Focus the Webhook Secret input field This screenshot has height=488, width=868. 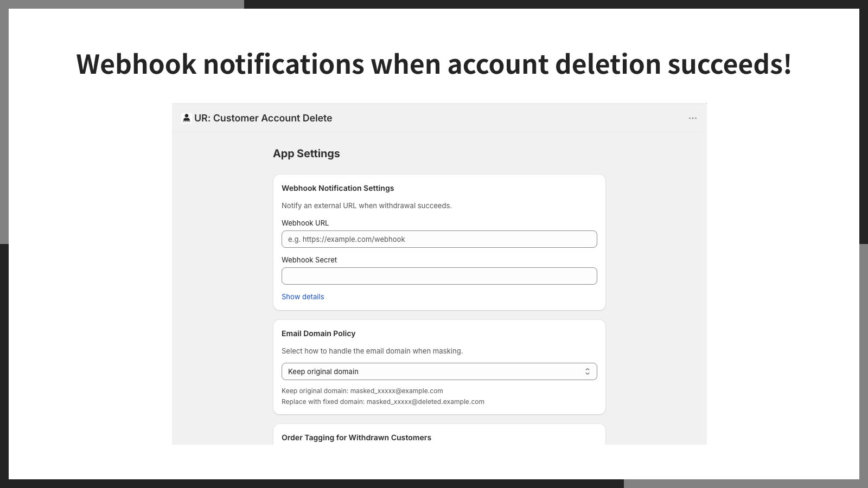click(439, 276)
